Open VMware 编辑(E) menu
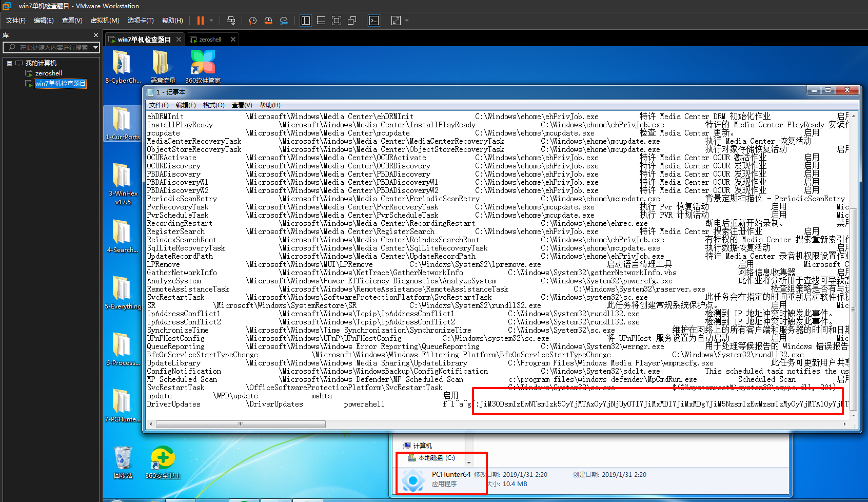The image size is (868, 502). click(x=44, y=21)
